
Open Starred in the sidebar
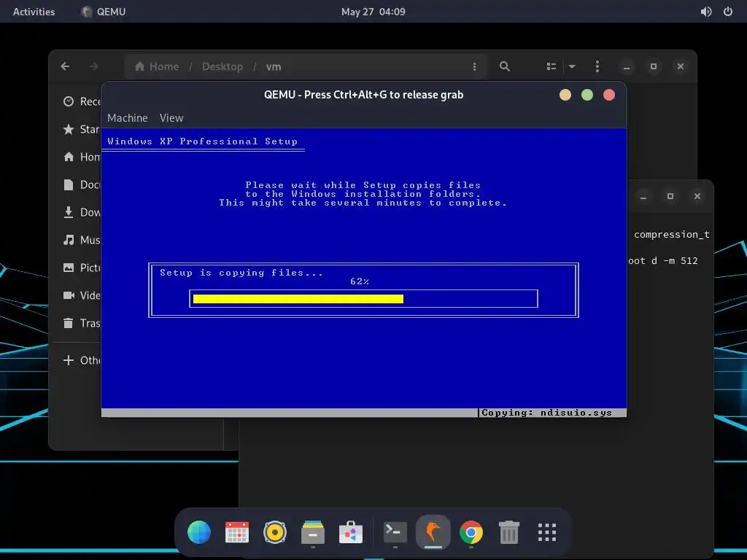click(x=82, y=129)
